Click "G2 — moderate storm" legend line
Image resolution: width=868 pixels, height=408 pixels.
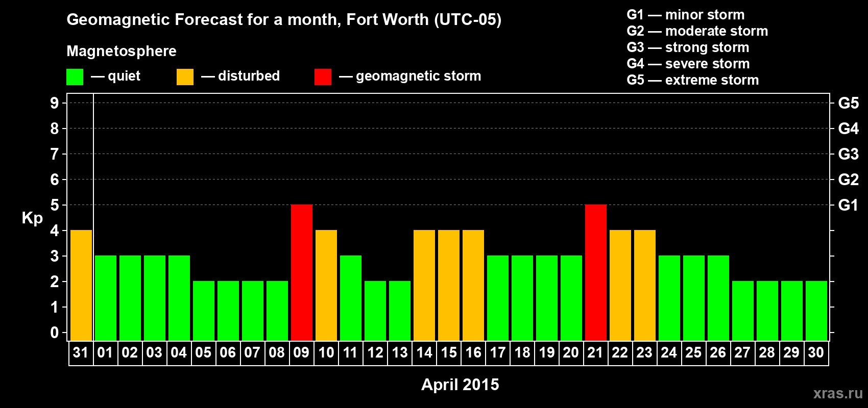697,31
